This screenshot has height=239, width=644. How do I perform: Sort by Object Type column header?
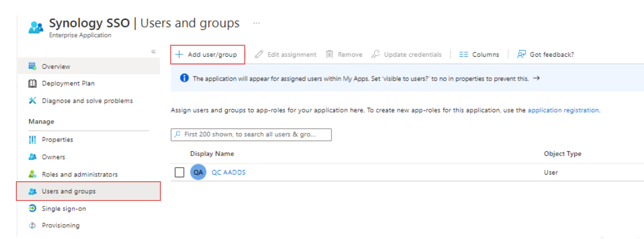[562, 154]
